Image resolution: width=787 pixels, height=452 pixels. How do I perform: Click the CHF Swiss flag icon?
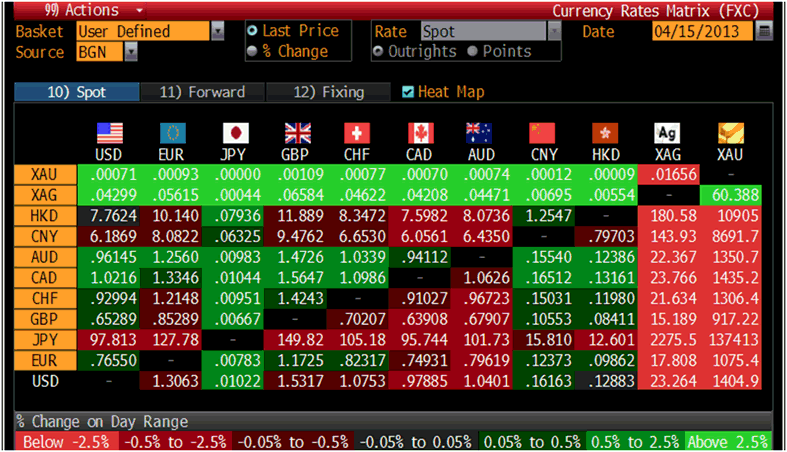coord(358,133)
